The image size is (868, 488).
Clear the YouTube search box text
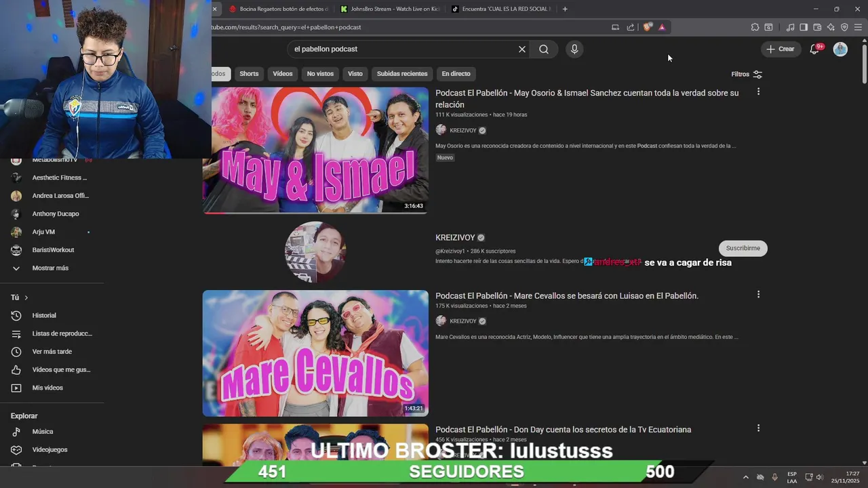(522, 49)
